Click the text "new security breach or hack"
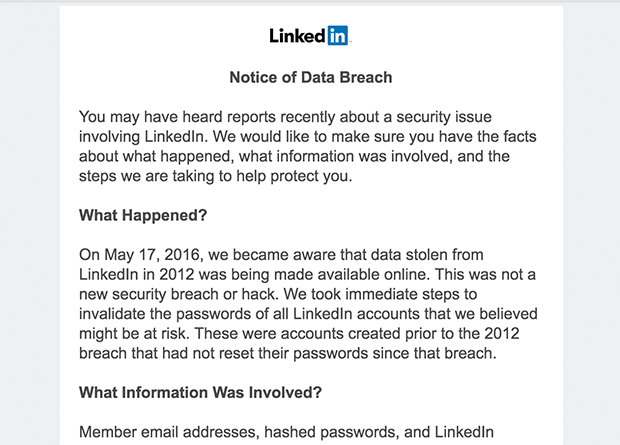Viewport: 620px width, 445px height. (x=179, y=294)
